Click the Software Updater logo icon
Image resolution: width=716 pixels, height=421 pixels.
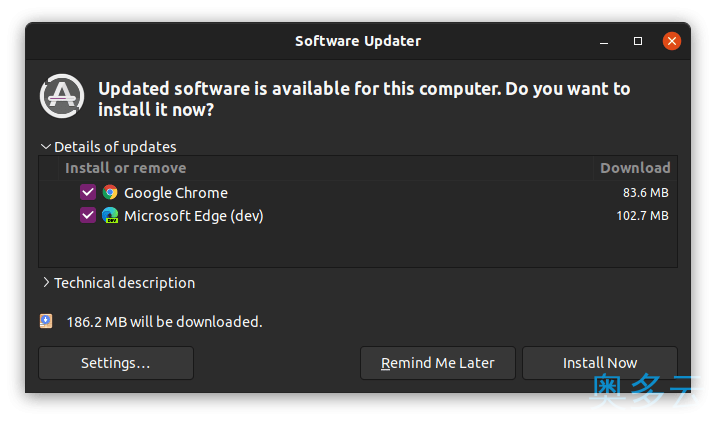coord(60,96)
